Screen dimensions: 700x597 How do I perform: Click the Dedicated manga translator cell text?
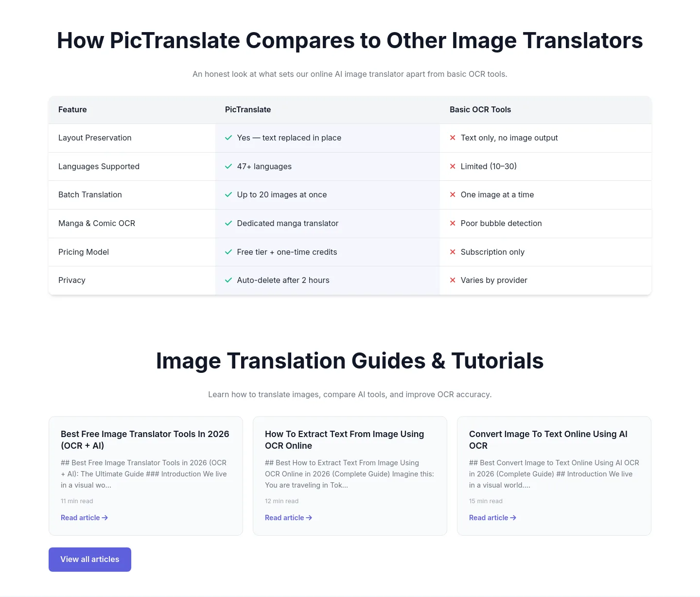click(x=288, y=223)
